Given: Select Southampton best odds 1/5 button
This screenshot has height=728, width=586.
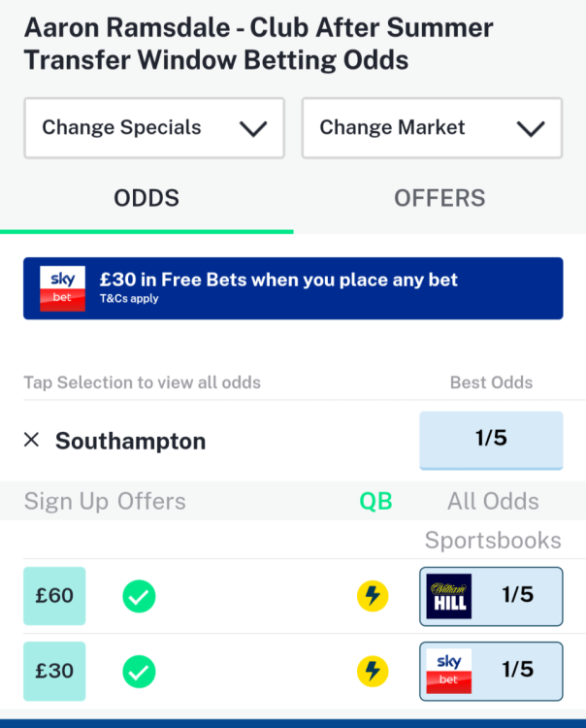Looking at the screenshot, I should tap(491, 439).
